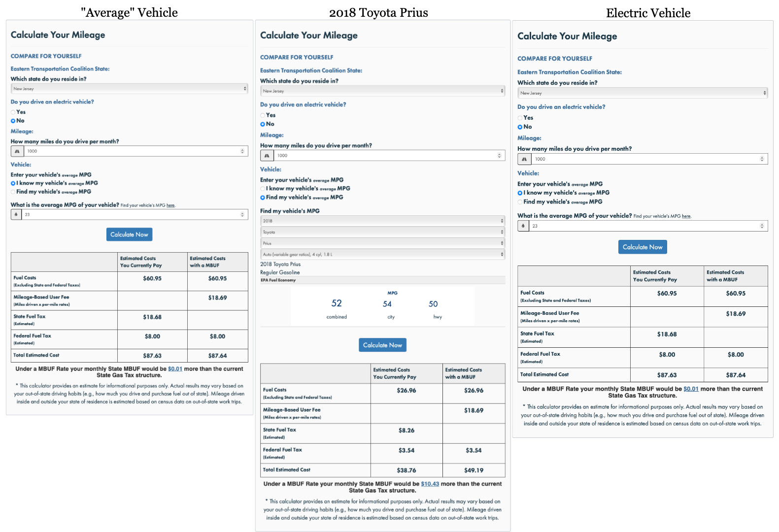Click the 'here' MPG lookup link in Average Vehicle panel
The height and width of the screenshot is (532, 779).
pyautogui.click(x=170, y=205)
